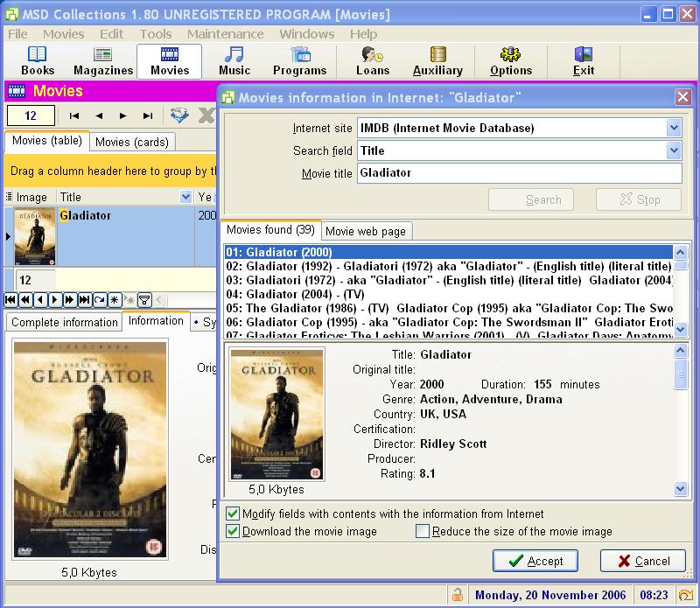Activate the filter icon in the record navigator
The height and width of the screenshot is (608, 700).
pos(143,300)
